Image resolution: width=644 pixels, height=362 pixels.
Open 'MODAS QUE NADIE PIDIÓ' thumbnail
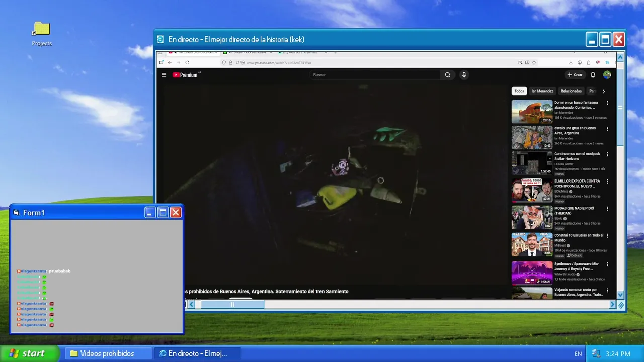532,218
